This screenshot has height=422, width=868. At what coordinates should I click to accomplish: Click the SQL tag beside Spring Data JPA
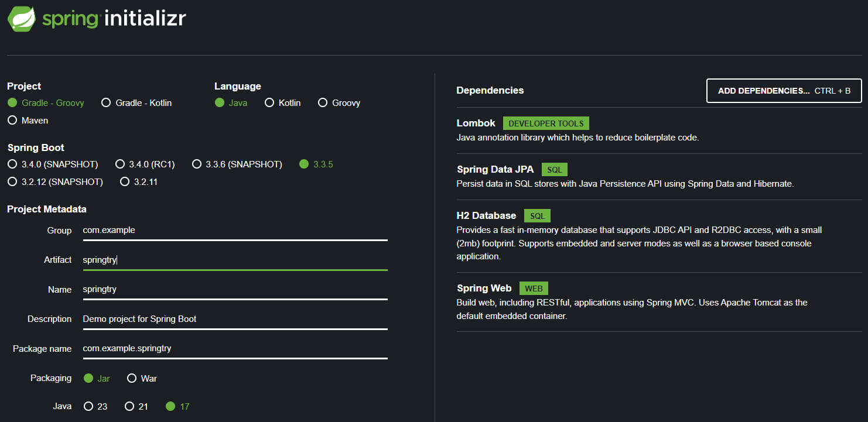pyautogui.click(x=555, y=170)
